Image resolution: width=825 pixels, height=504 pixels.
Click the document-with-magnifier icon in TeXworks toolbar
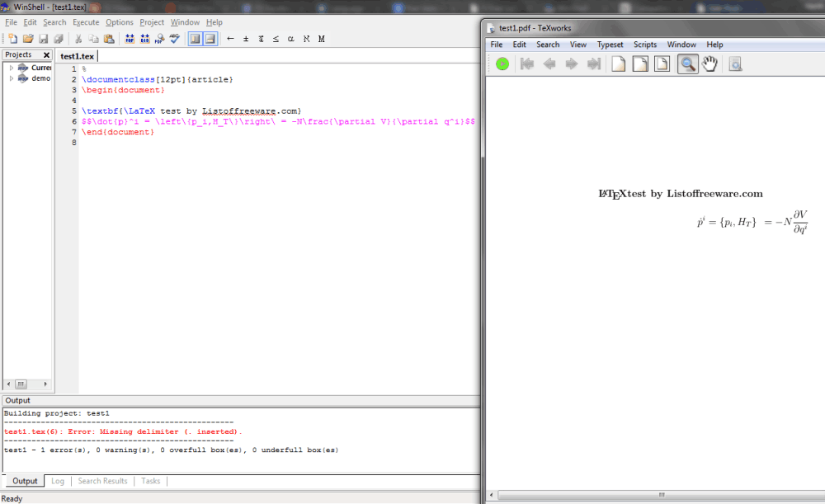tap(736, 64)
